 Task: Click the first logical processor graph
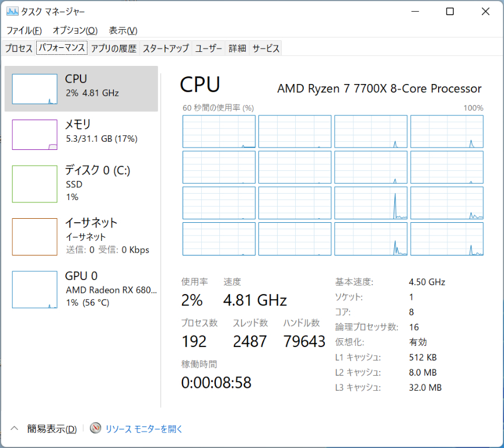point(219,131)
